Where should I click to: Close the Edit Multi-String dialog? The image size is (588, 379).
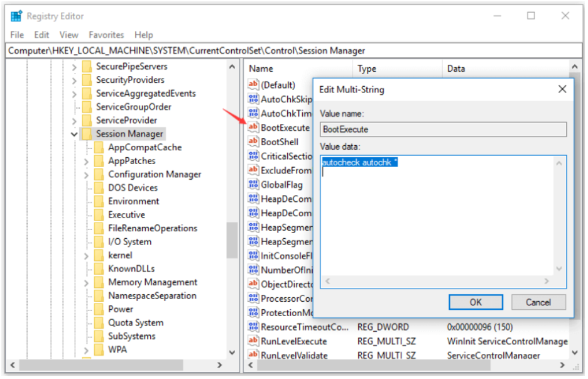point(562,89)
